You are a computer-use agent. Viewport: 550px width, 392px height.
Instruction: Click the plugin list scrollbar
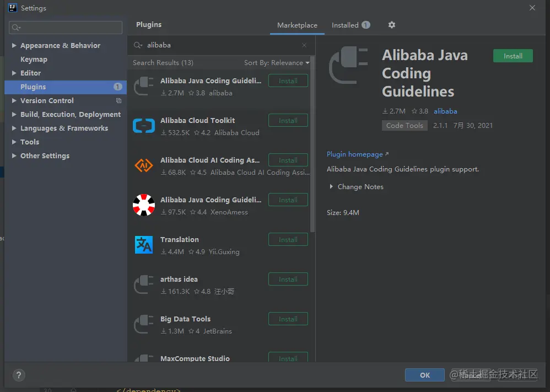click(312, 144)
